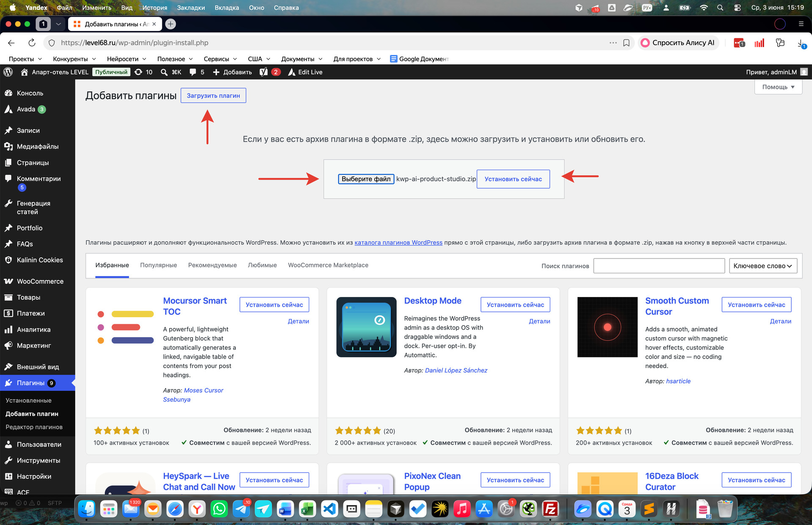Open a new browser tab with plus
The width and height of the screenshot is (812, 525).
coord(170,24)
